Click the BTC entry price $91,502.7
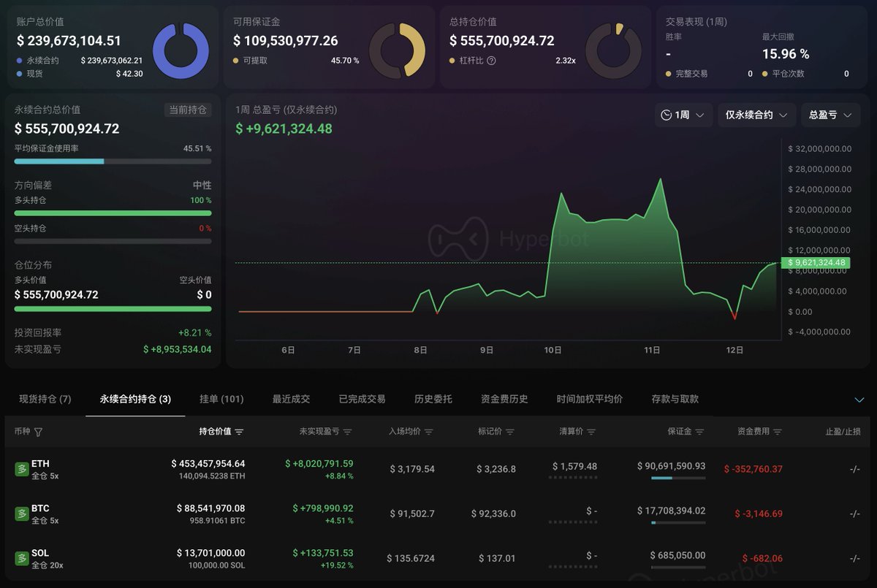Screen dimensions: 877x588 point(411,513)
